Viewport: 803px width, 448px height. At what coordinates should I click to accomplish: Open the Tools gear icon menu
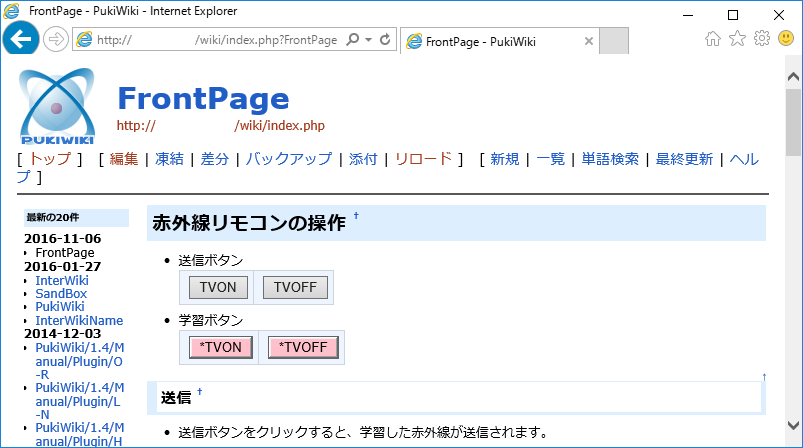click(761, 39)
